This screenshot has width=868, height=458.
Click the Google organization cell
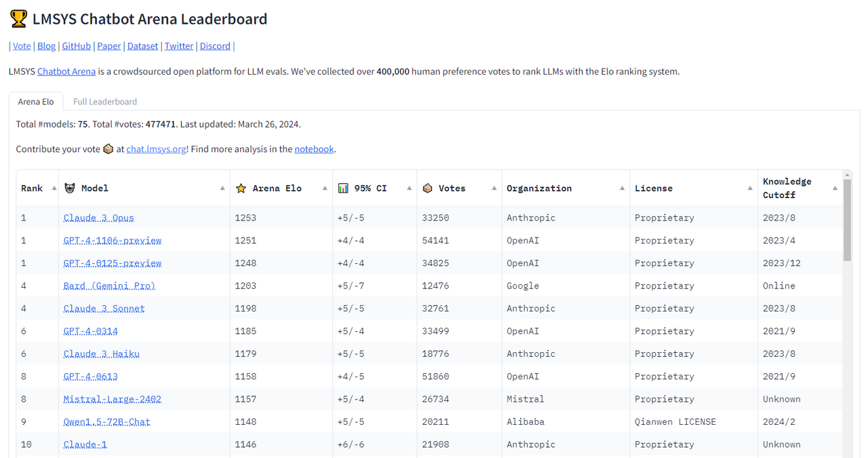pos(523,286)
